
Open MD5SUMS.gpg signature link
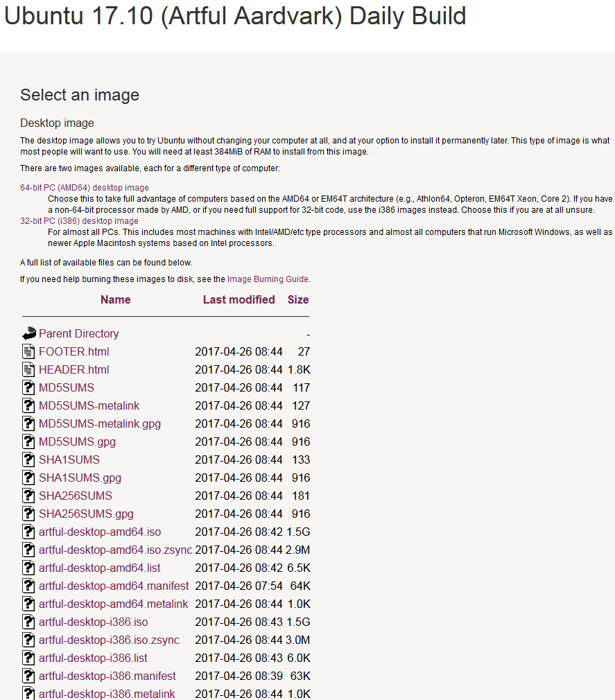[77, 441]
